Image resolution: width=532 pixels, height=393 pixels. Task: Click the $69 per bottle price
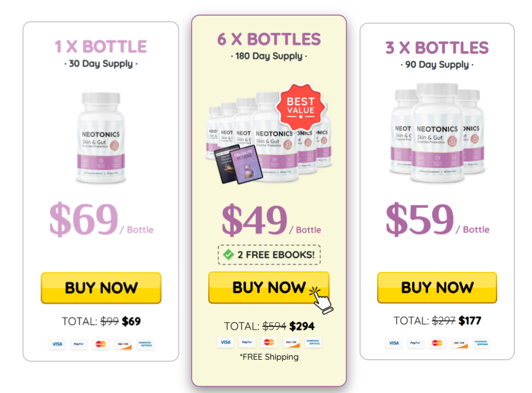(x=101, y=219)
